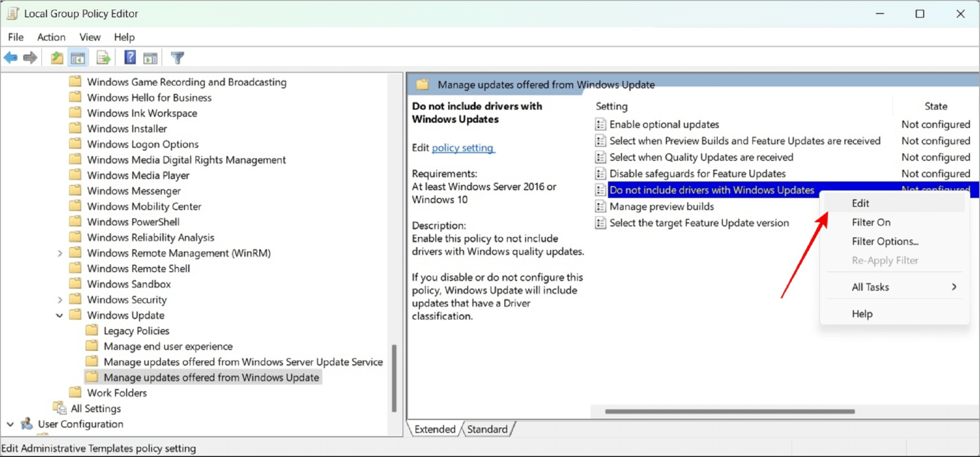980x457 pixels.
Task: Select Windows Game Recording and Broadcasting folder
Action: coord(186,82)
